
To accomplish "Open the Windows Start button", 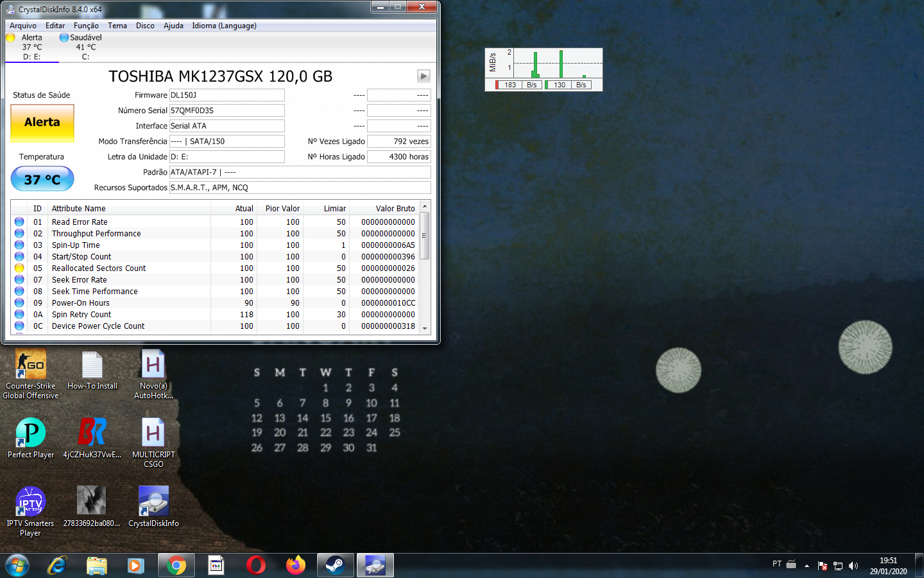I will point(17,566).
